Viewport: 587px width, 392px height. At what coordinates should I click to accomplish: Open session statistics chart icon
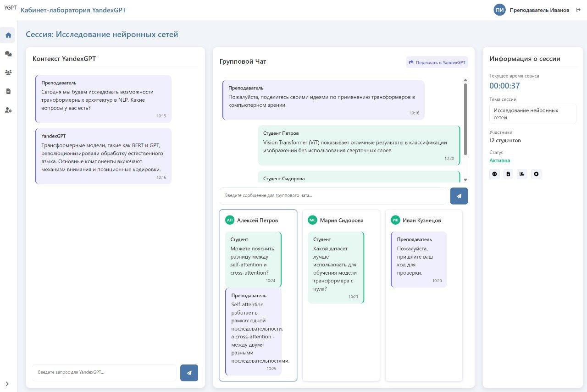522,174
